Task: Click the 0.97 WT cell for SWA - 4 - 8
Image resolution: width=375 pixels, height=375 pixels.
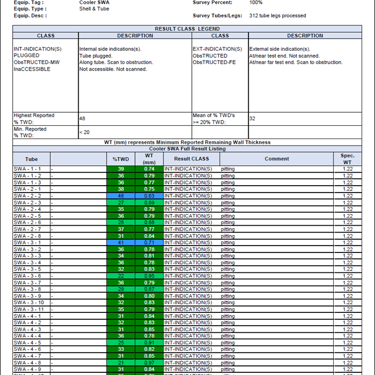Action: (149, 362)
